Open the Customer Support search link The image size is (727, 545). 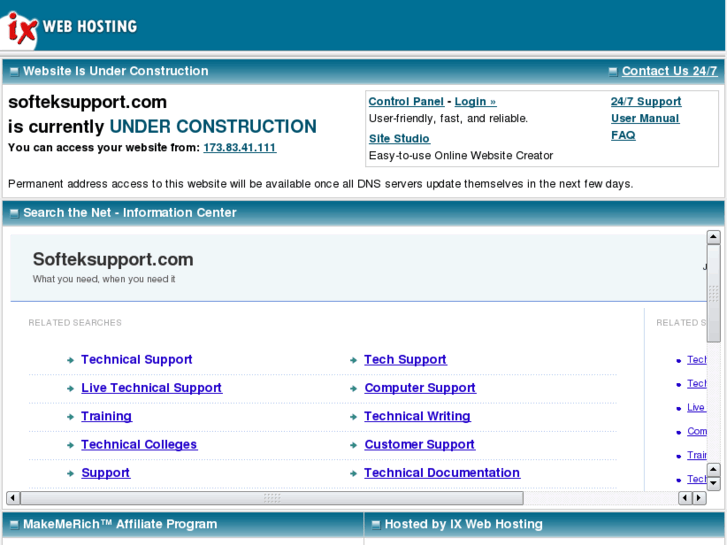pyautogui.click(x=420, y=444)
